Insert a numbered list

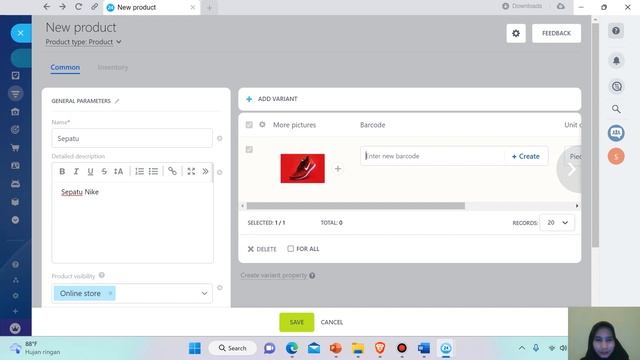139,171
